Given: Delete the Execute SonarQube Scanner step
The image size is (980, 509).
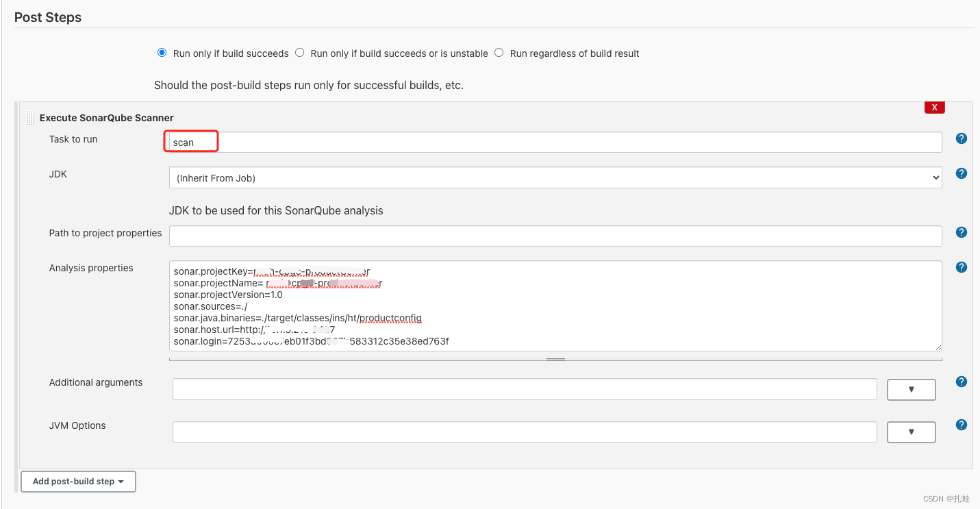Looking at the screenshot, I should [x=934, y=107].
